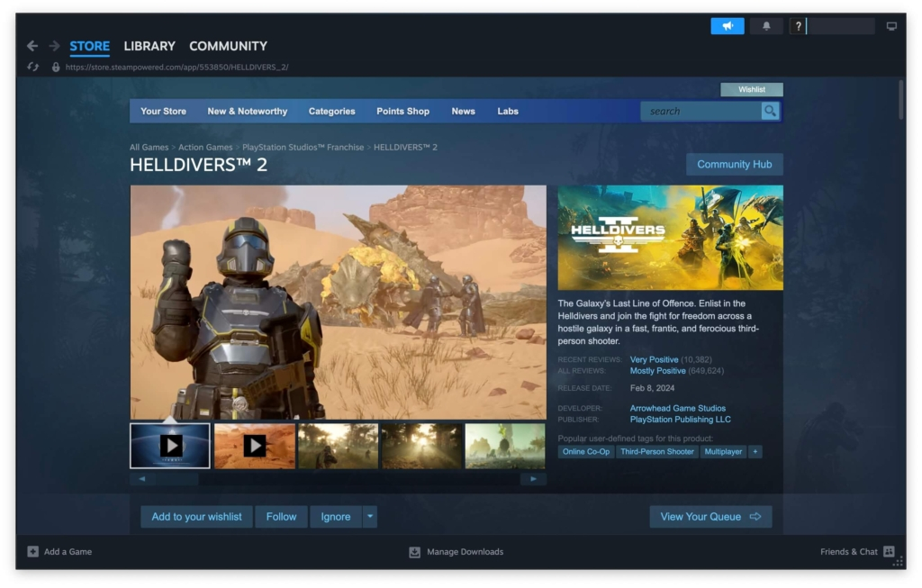Open the New & Noteworthy menu

click(248, 111)
